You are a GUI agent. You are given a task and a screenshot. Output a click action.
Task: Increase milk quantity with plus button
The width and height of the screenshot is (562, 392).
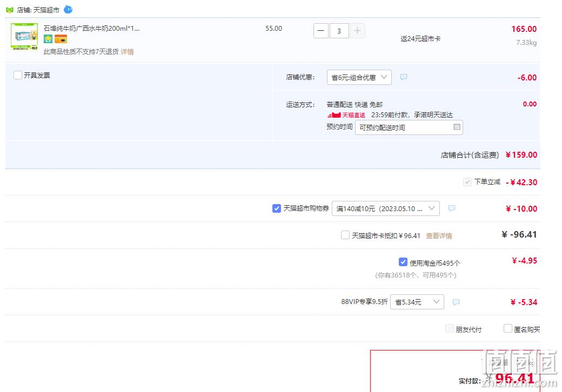(357, 31)
